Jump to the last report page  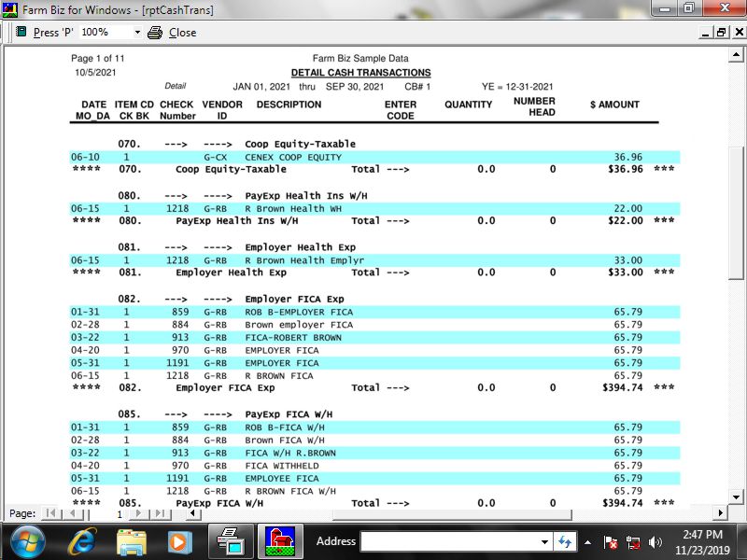tap(160, 513)
